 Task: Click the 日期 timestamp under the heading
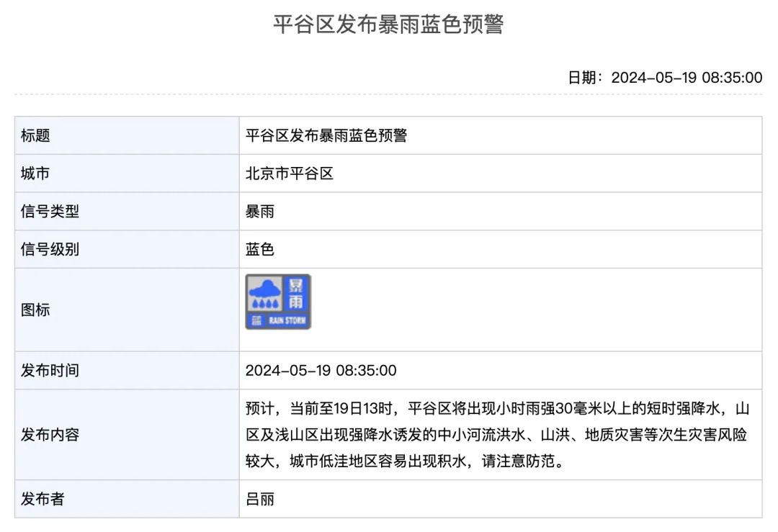(x=664, y=78)
